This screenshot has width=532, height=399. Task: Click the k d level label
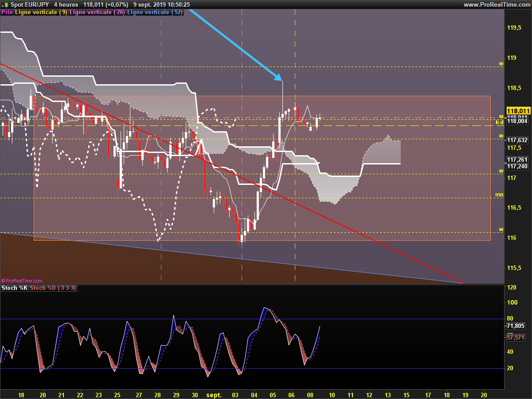[x=499, y=121]
